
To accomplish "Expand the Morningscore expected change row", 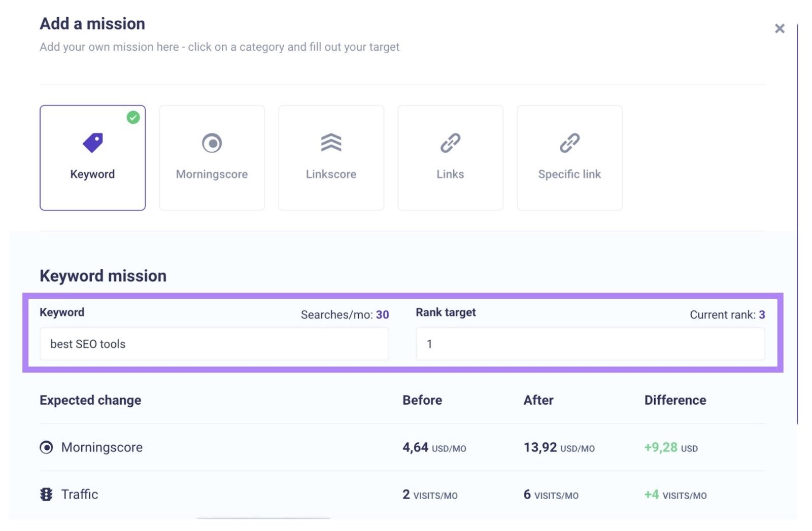I will [x=101, y=447].
